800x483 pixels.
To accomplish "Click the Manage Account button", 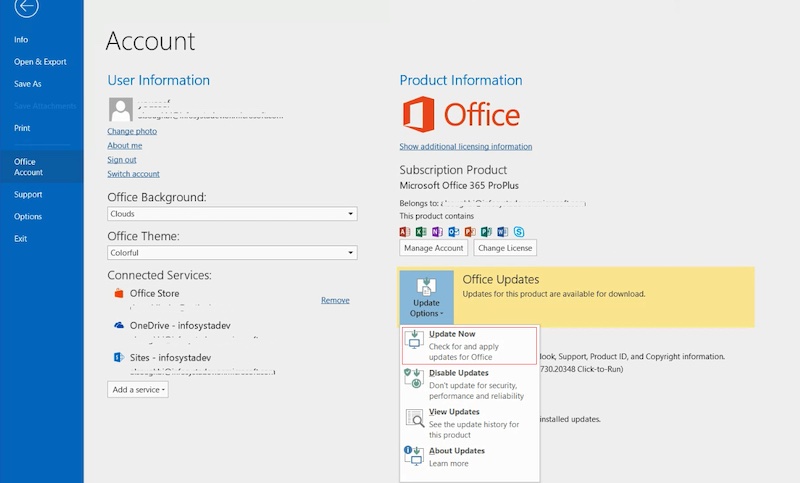I will 434,248.
